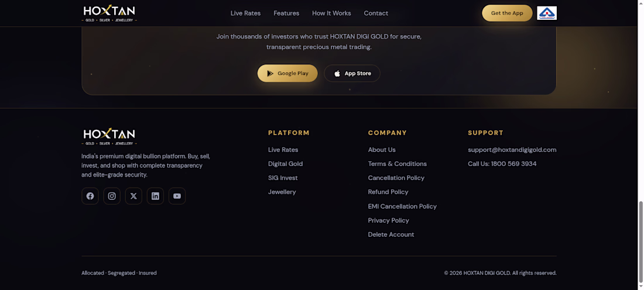The image size is (644, 290).
Task: Open the X (Twitter) social icon
Action: pyautogui.click(x=133, y=196)
